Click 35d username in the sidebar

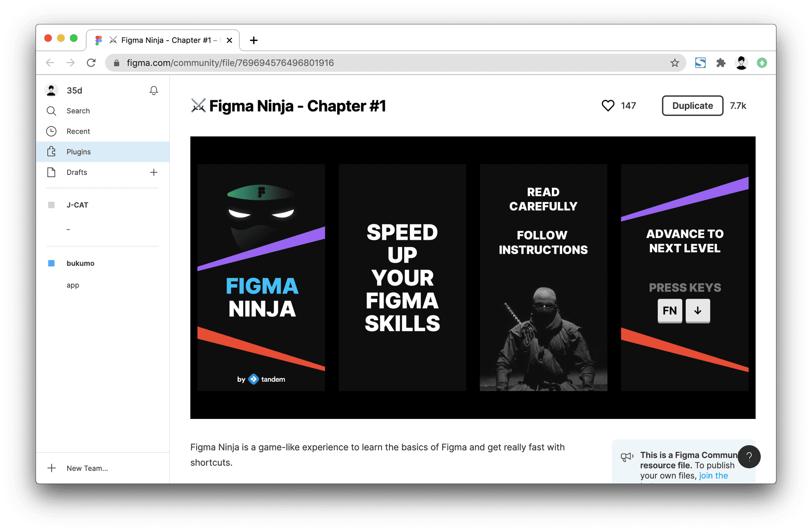coord(74,90)
